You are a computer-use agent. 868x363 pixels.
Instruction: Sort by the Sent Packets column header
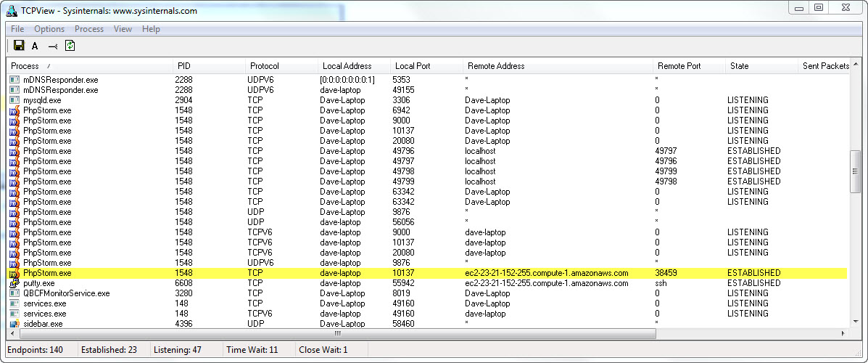pyautogui.click(x=824, y=66)
